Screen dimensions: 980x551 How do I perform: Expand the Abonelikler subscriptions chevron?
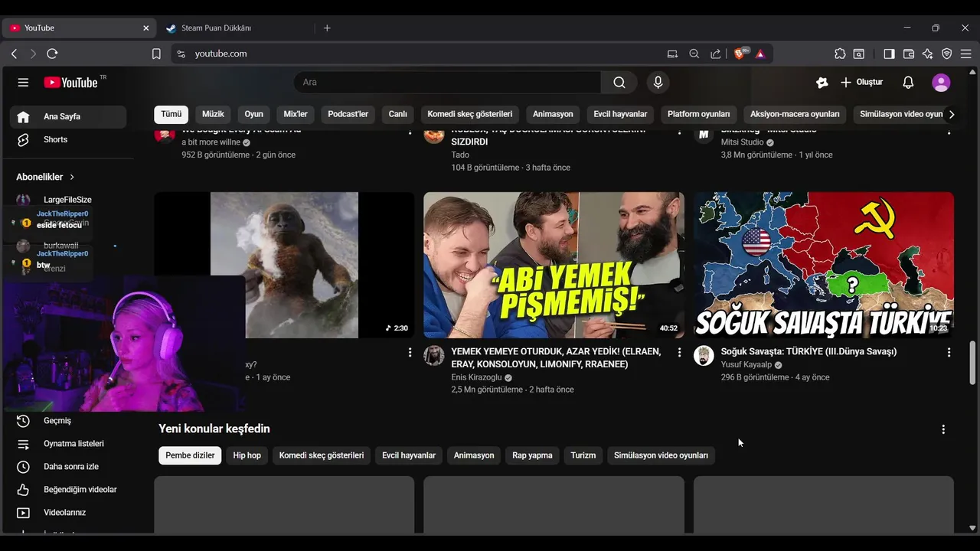(x=72, y=177)
